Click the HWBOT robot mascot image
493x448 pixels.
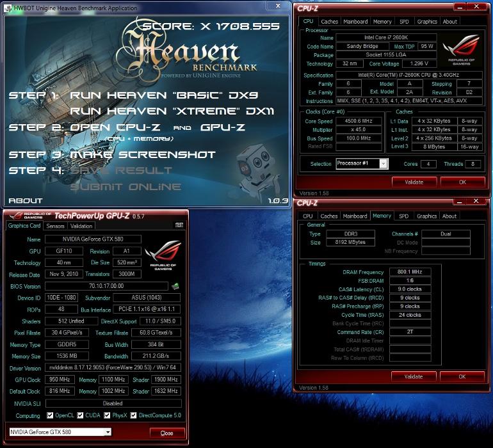(x=259, y=172)
